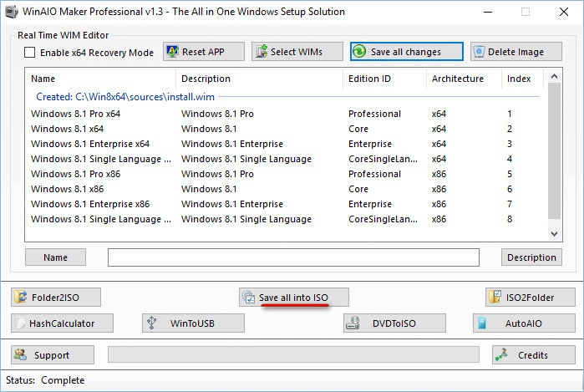Viewport: 584px width, 392px height.
Task: Choose Delete Image button
Action: tap(515, 52)
